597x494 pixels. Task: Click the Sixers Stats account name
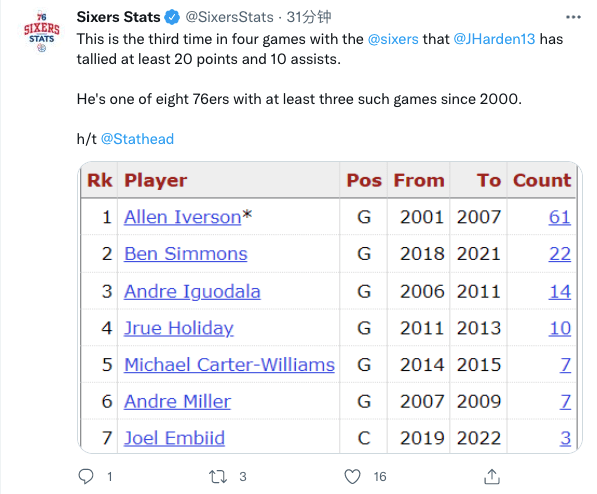pyautogui.click(x=118, y=17)
